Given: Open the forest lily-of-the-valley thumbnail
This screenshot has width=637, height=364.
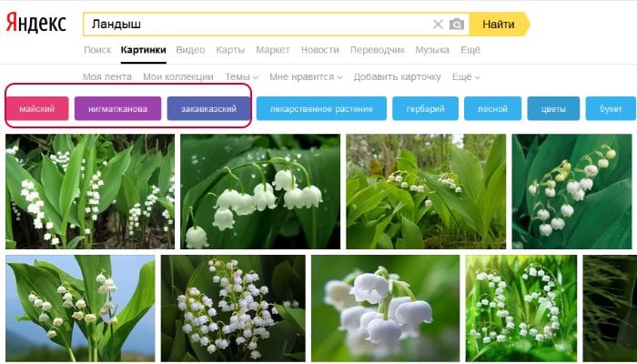Looking at the screenshot, I should [426, 191].
